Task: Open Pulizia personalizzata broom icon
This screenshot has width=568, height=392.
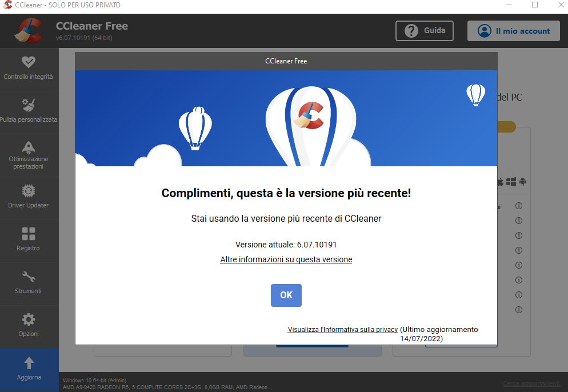Action: pyautogui.click(x=28, y=105)
